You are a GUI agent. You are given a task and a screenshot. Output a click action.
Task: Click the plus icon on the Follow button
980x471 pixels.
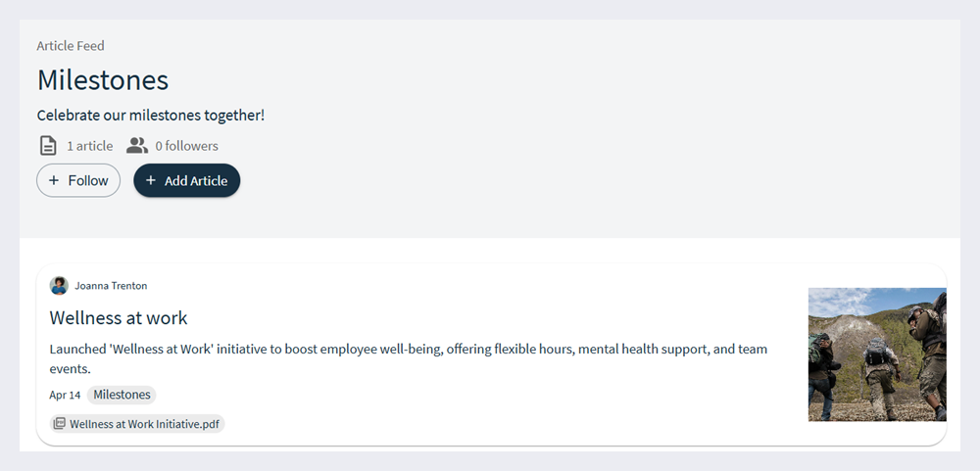point(54,180)
